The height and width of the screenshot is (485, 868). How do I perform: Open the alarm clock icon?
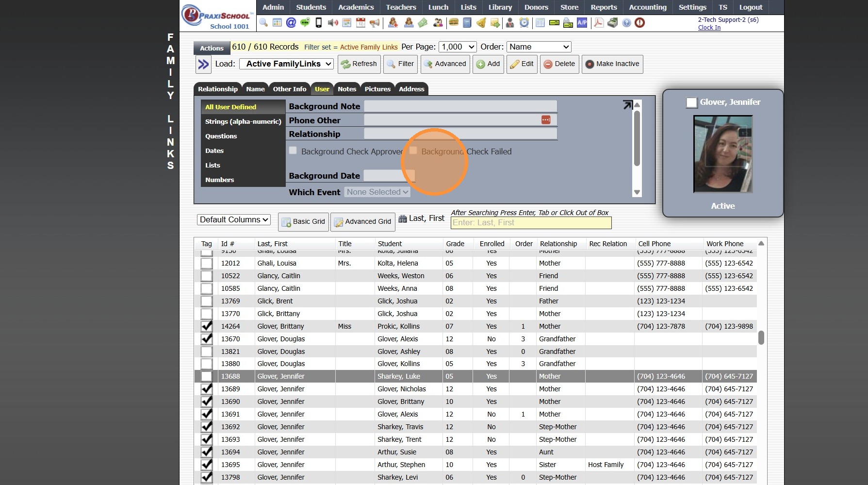coord(524,22)
